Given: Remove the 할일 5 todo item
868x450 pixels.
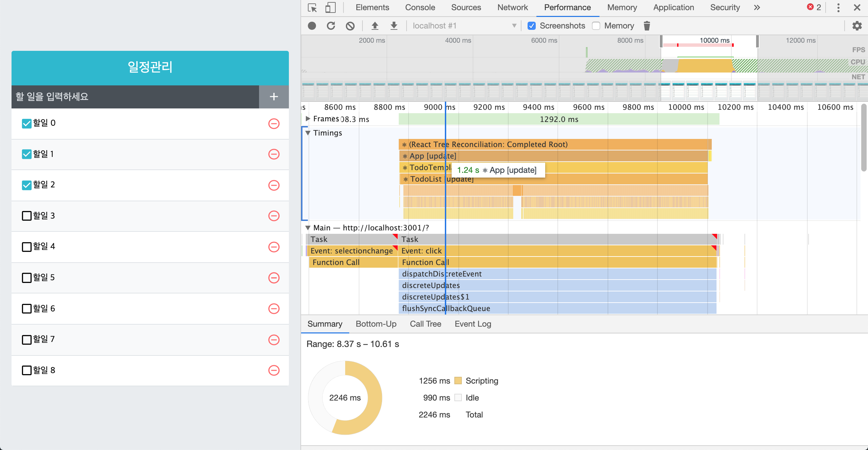Looking at the screenshot, I should point(274,278).
